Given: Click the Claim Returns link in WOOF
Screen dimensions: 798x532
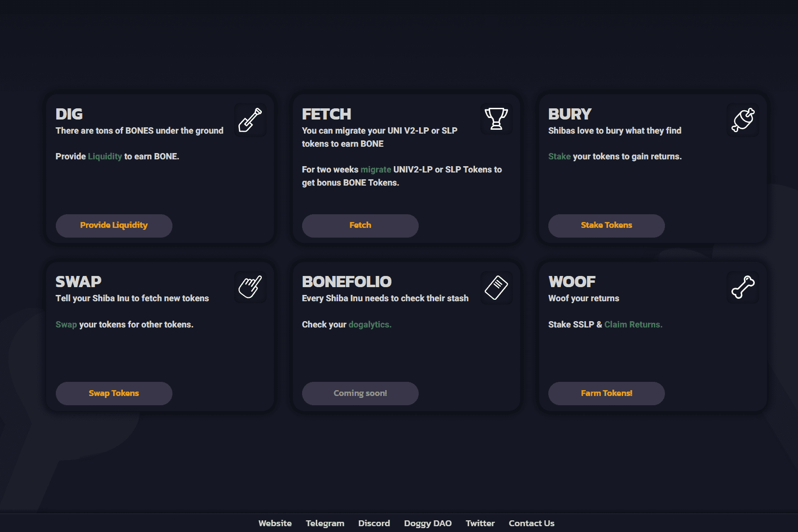Looking at the screenshot, I should pos(633,324).
